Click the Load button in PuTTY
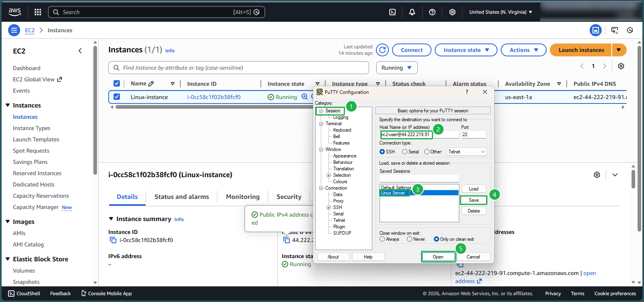The image size is (644, 302). tap(474, 189)
